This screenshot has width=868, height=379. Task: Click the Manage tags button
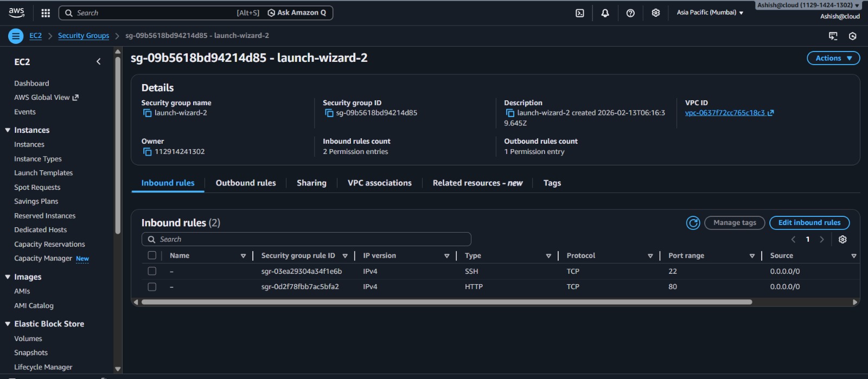click(x=735, y=223)
